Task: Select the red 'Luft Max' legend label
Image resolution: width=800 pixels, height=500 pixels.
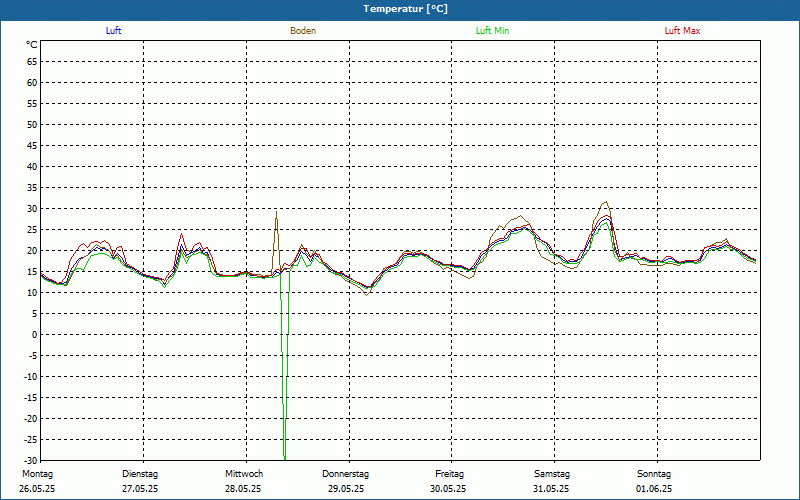Action: coord(682,31)
